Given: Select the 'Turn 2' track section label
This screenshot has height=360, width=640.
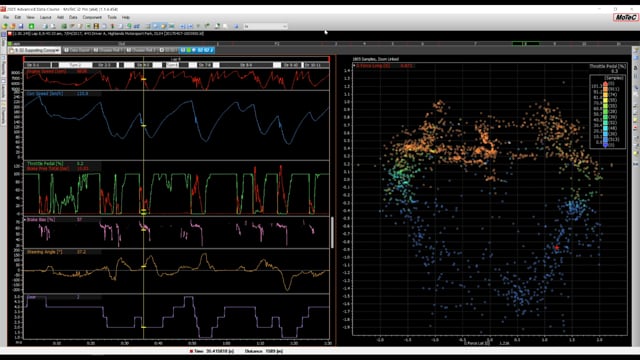Looking at the screenshot, I should [x=75, y=65].
